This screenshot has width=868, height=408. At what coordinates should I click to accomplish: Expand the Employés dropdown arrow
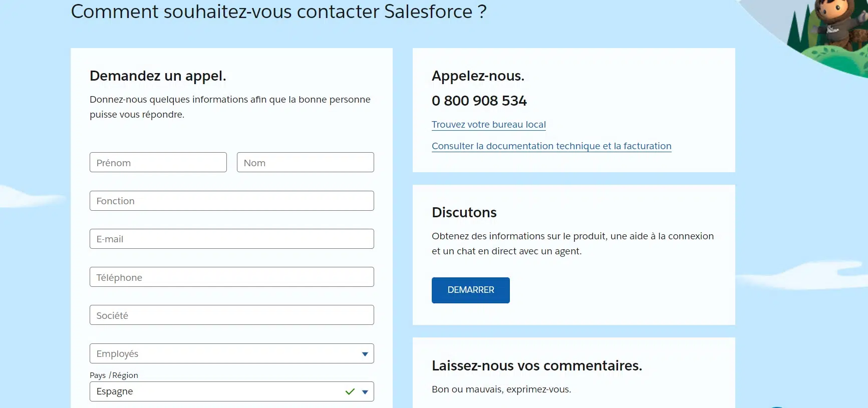365,354
